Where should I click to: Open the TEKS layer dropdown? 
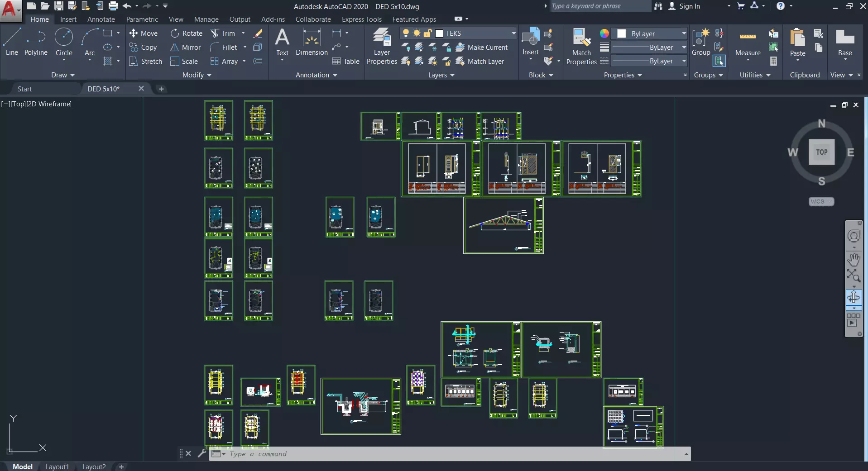pos(513,33)
